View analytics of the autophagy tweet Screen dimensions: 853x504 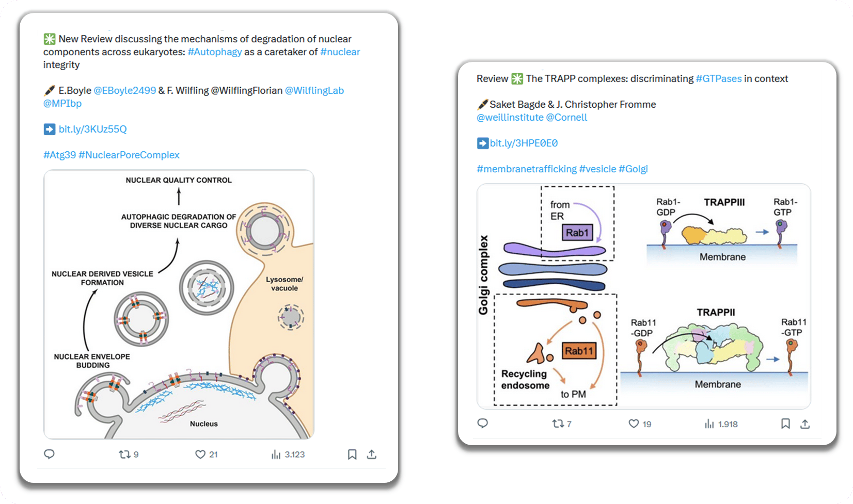[276, 454]
